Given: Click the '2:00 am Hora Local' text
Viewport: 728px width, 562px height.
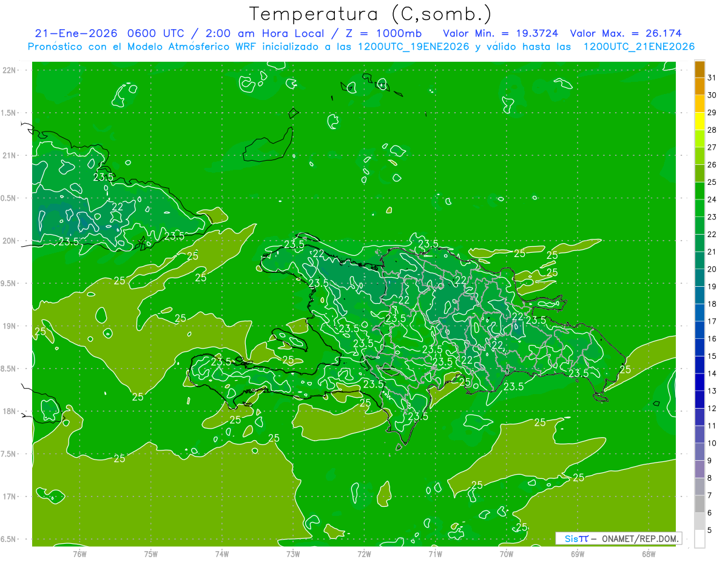Looking at the screenshot, I should [x=266, y=33].
